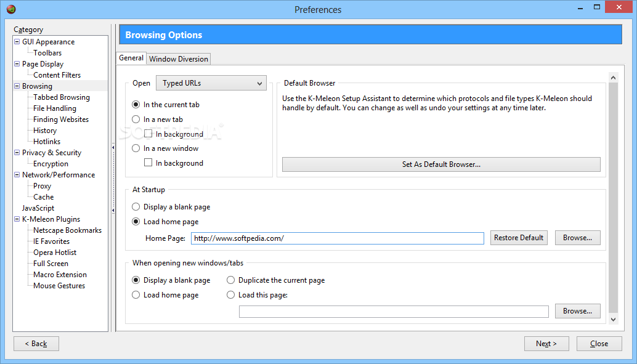Click the K-Meleon app icon in title bar

[11, 9]
